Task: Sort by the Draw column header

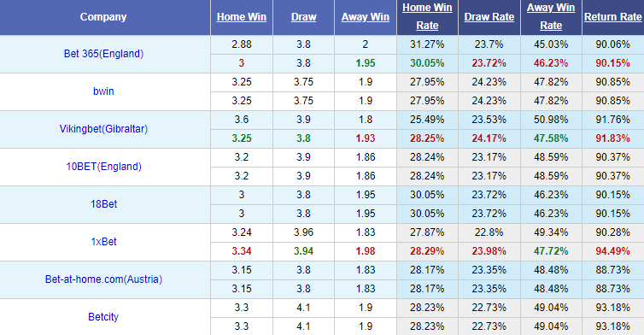Action: [x=303, y=17]
